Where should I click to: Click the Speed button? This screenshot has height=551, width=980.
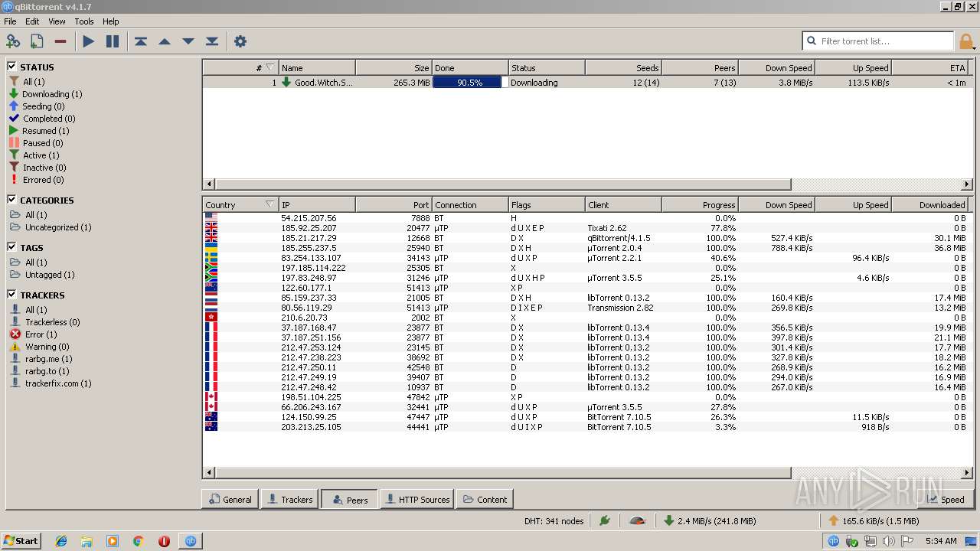[x=945, y=500]
